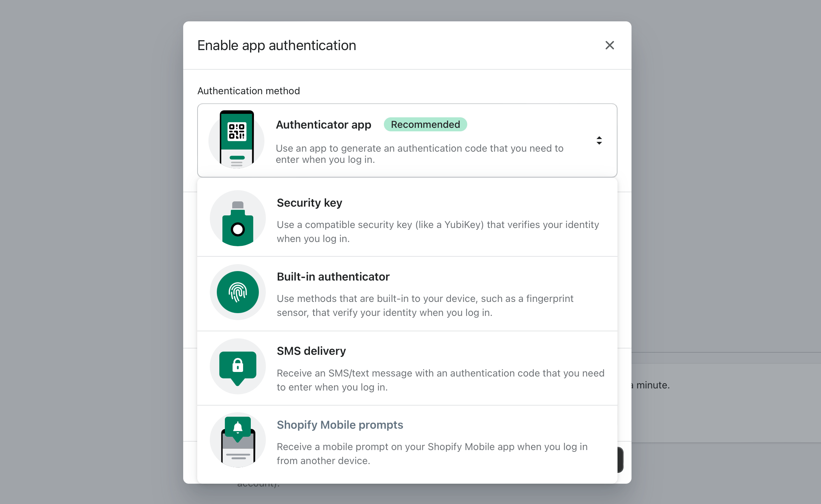Select Built-in authenticator option
Image resolution: width=821 pixels, height=504 pixels.
pos(407,294)
